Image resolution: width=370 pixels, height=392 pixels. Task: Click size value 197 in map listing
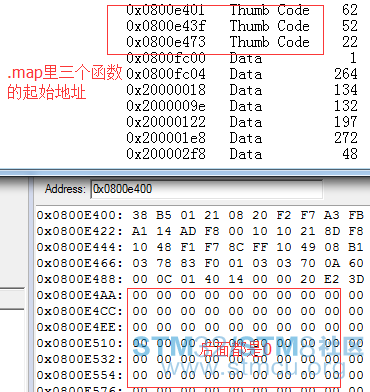point(346,122)
